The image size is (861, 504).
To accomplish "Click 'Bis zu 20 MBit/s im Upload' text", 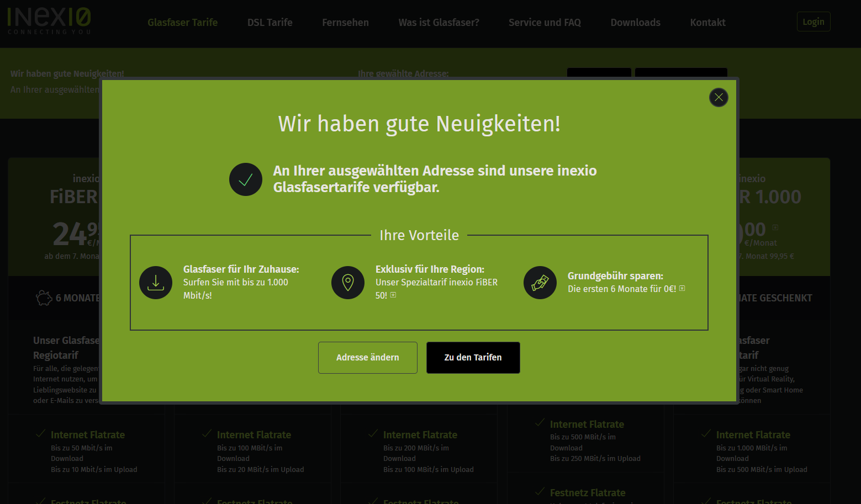I will click(261, 470).
